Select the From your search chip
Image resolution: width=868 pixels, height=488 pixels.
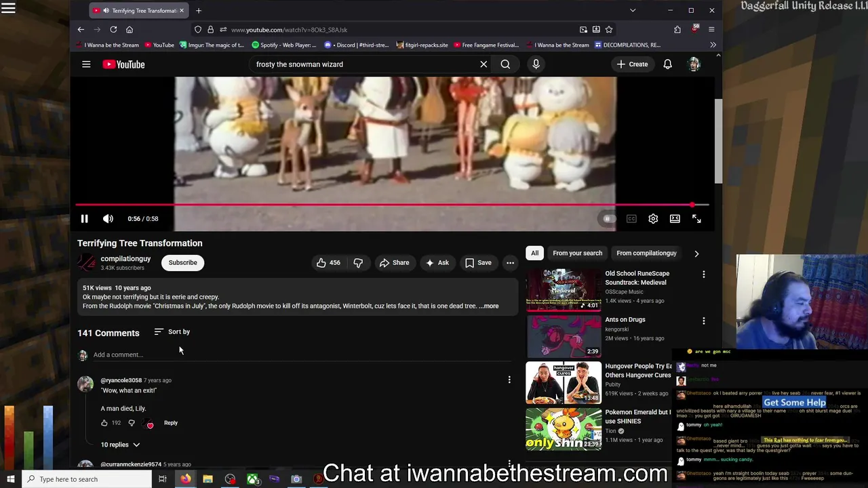(x=577, y=253)
